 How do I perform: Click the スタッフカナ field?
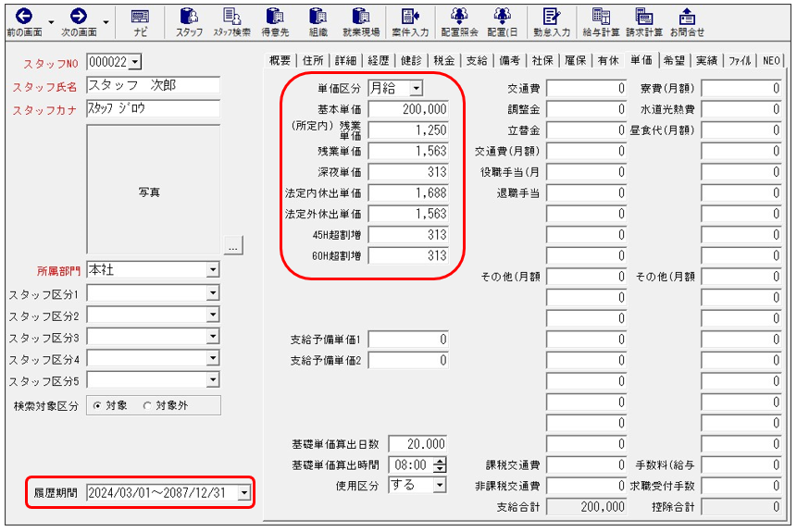[153, 108]
